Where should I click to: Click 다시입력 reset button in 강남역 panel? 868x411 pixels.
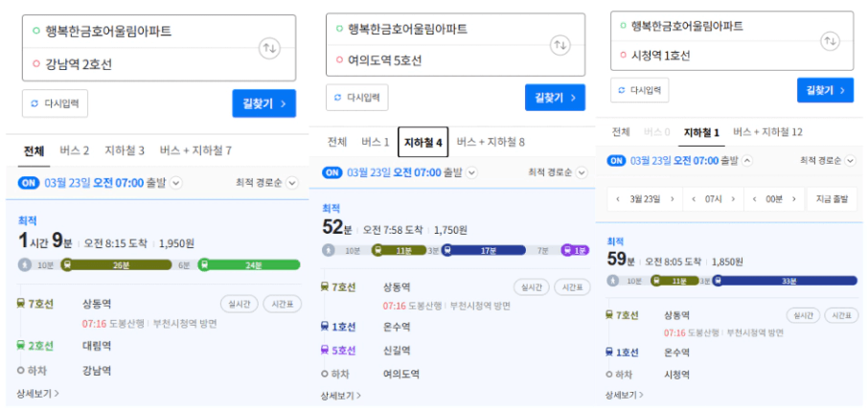(55, 103)
